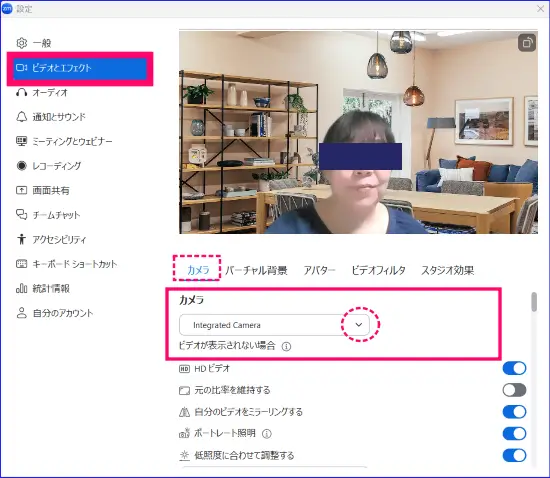550x478 pixels.
Task: Click the HD badge icon beside HDビデオ
Action: [x=184, y=369]
